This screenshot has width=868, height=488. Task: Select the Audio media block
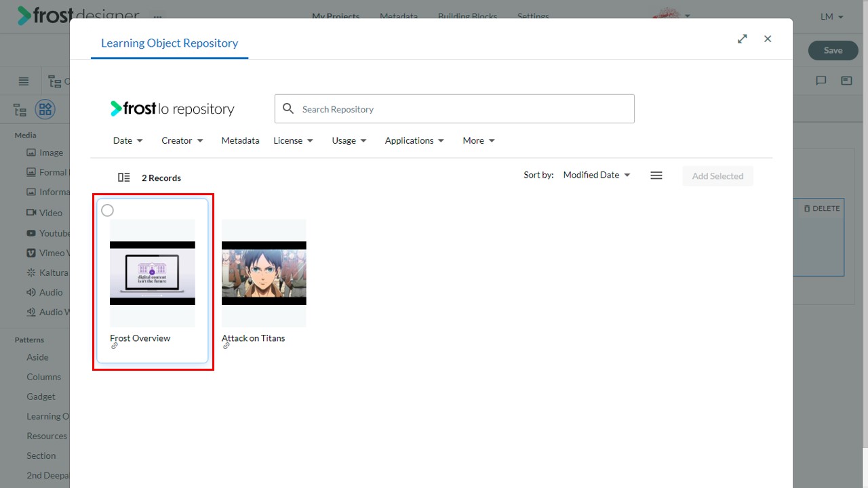[x=45, y=292]
